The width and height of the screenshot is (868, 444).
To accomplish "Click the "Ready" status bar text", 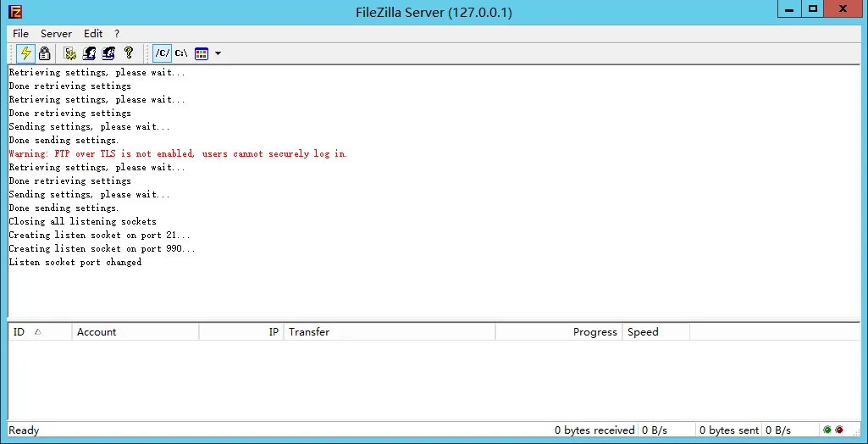I will click(x=24, y=430).
